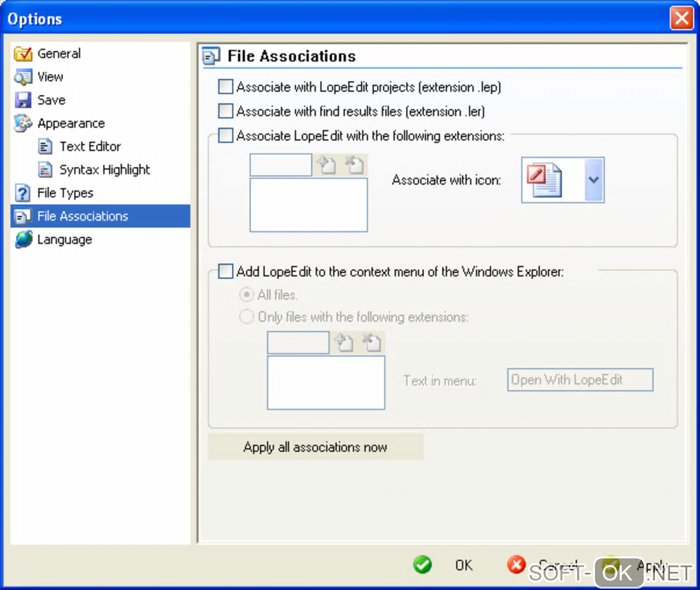Select File Associations in sidebar
The image size is (700, 590).
coord(100,216)
